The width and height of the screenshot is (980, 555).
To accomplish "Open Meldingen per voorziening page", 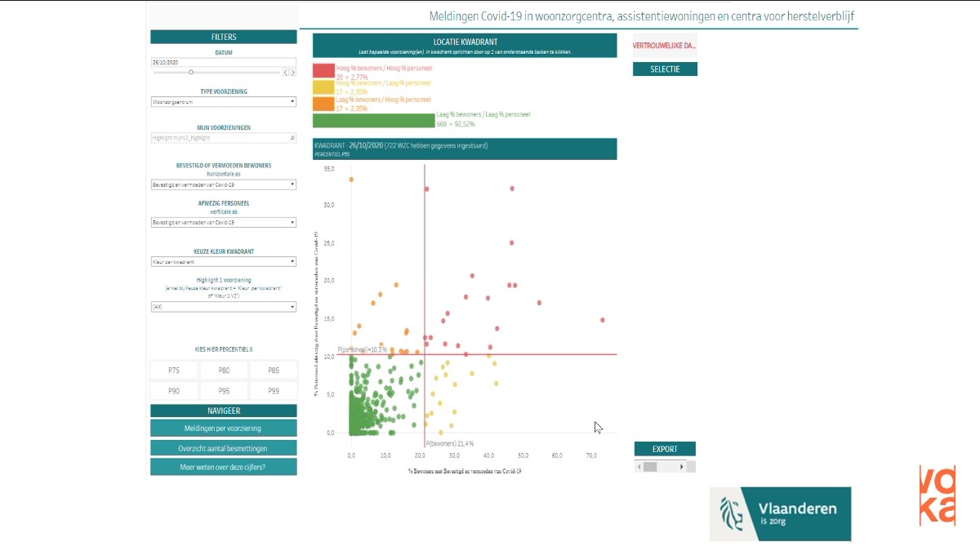I will (x=224, y=428).
